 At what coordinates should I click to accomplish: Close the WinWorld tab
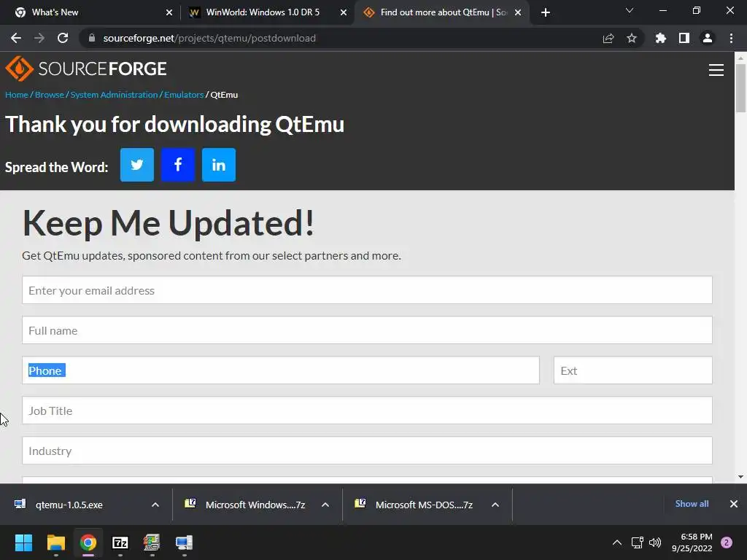click(x=344, y=13)
